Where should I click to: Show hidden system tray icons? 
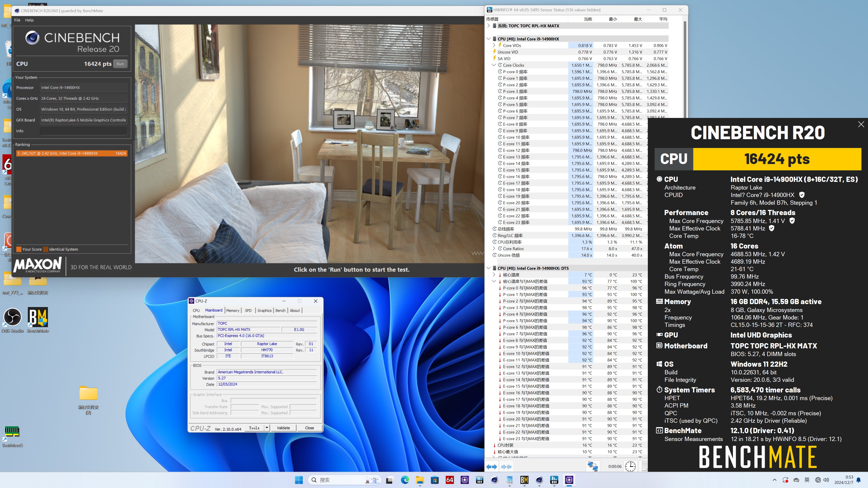pos(774,480)
